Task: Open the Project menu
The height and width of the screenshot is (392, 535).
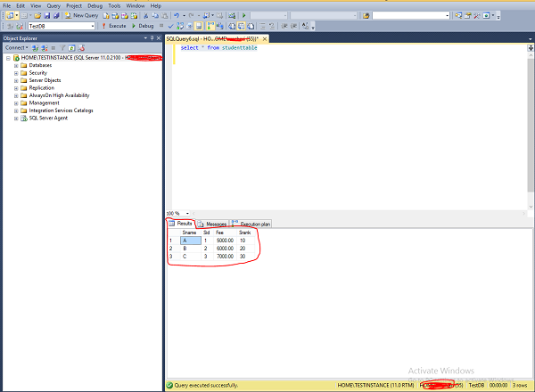Action: pos(74,6)
